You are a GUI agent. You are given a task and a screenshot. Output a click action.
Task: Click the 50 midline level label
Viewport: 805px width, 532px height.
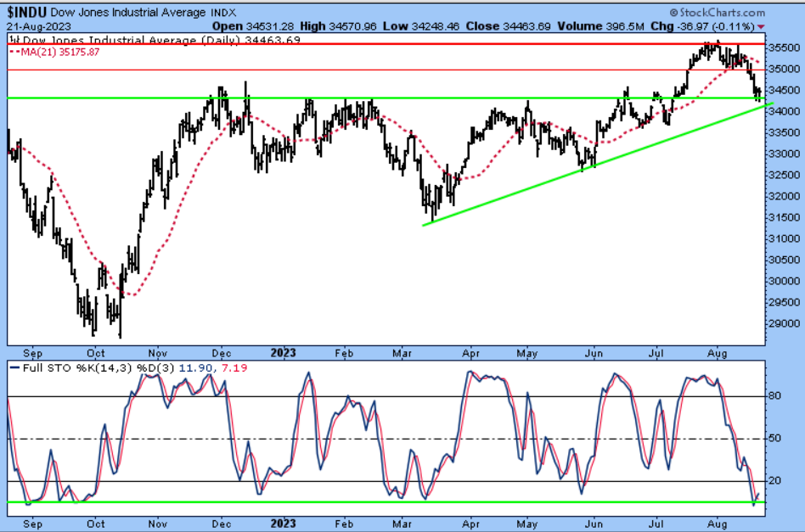(x=774, y=438)
